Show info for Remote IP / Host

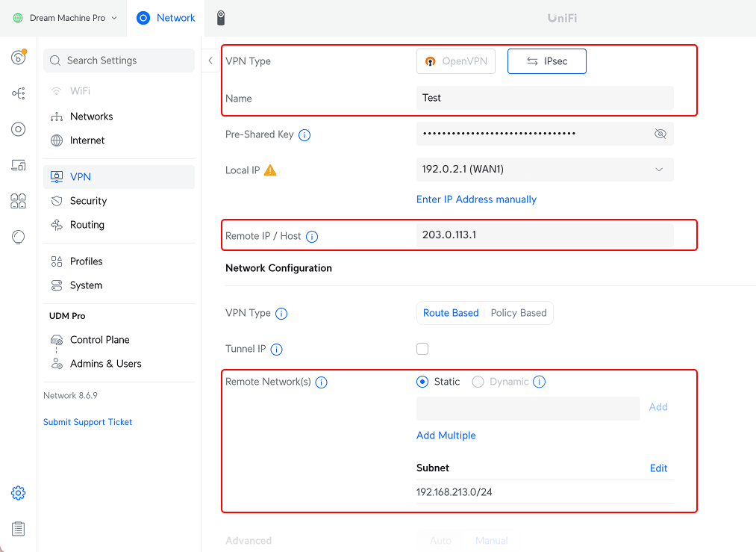(x=313, y=237)
